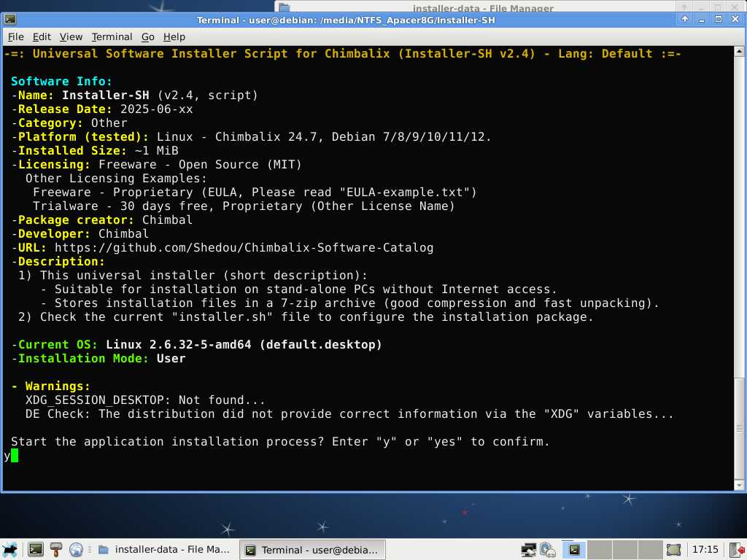747x560 pixels.
Task: Click the terminal vertical scrollbar handle
Action: pyautogui.click(x=739, y=429)
